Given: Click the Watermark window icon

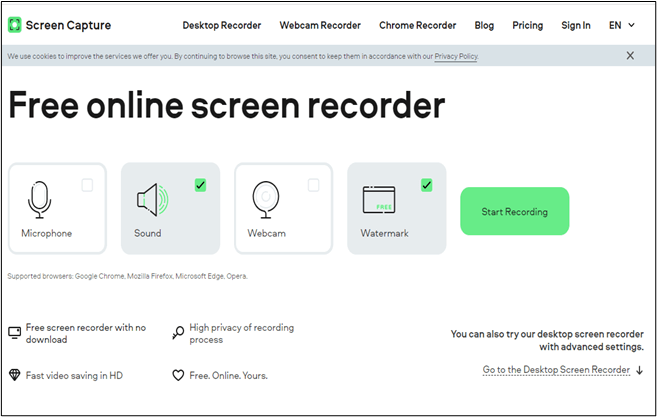Looking at the screenshot, I should point(379,199).
